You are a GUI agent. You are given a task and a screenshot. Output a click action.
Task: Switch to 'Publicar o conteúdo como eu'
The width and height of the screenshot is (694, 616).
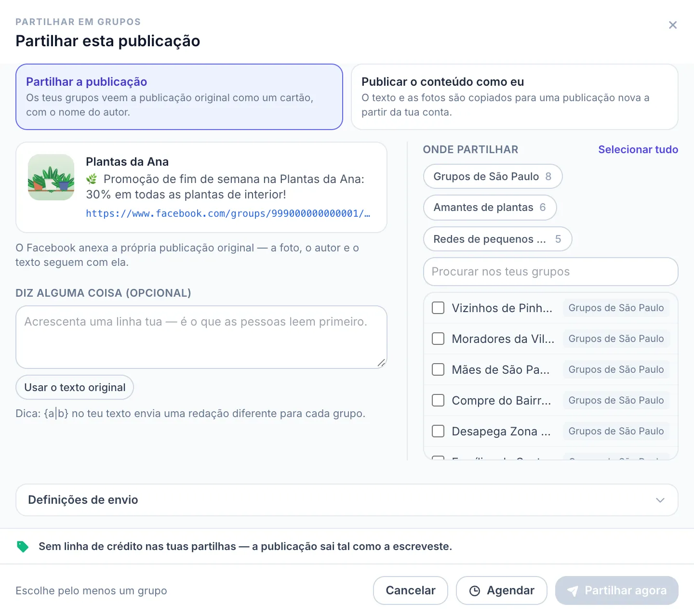[x=515, y=97]
